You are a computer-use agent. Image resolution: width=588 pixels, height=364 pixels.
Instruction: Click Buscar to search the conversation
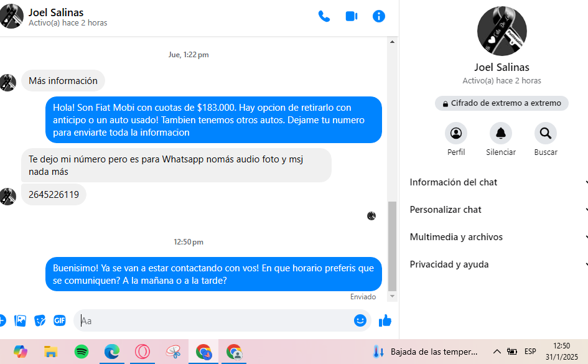(546, 133)
